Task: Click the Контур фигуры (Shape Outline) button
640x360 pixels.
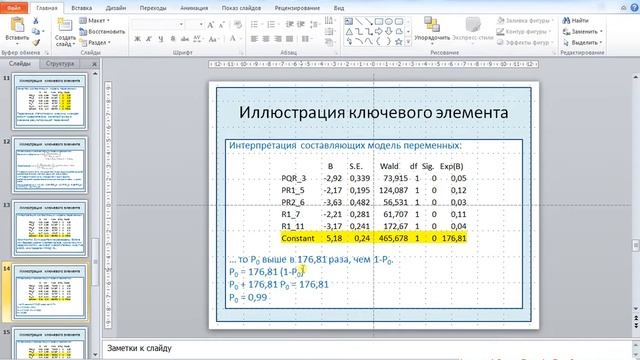Action: pos(524,31)
